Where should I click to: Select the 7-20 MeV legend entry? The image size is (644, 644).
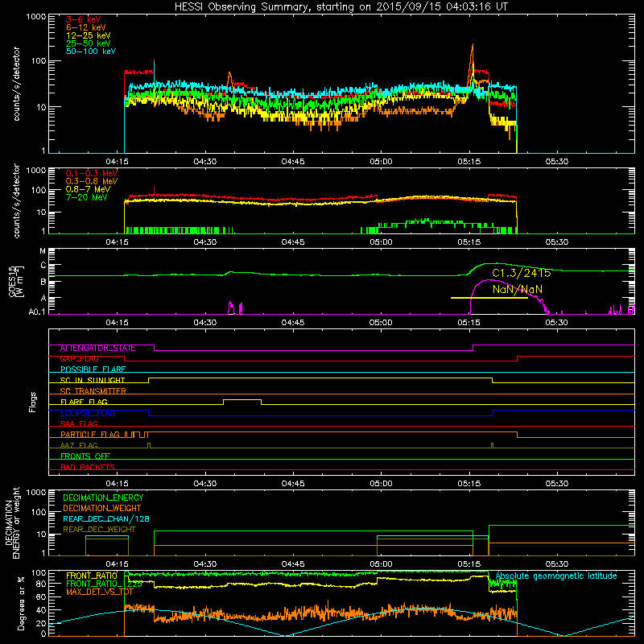click(87, 197)
